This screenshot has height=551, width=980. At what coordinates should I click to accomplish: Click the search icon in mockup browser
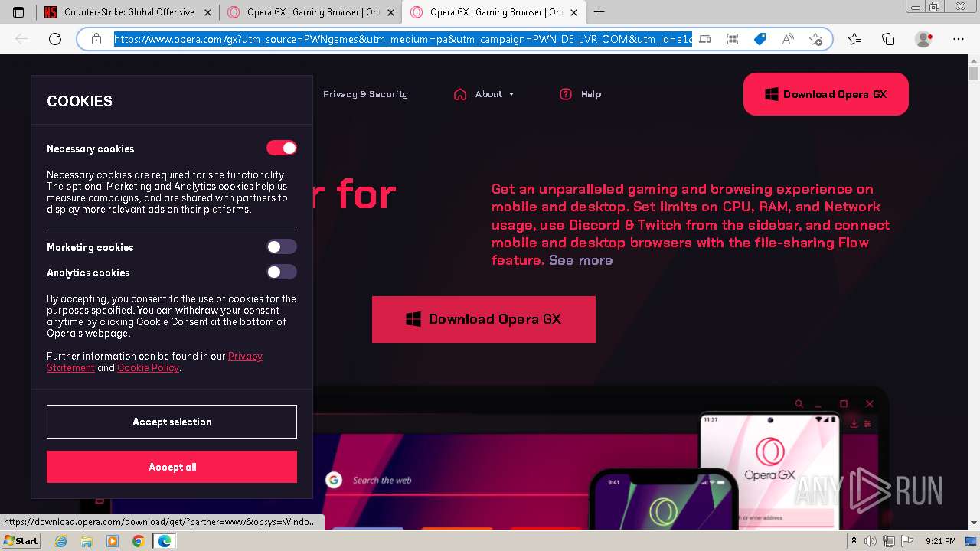(x=799, y=403)
